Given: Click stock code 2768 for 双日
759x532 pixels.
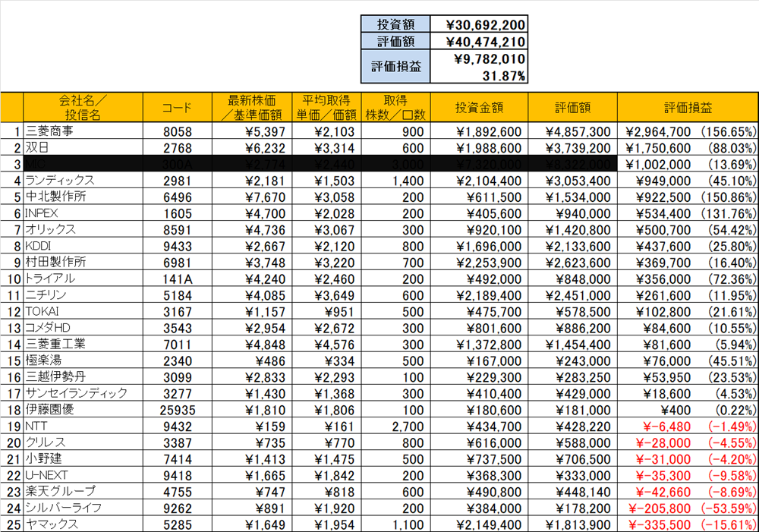Looking at the screenshot, I should (x=177, y=148).
